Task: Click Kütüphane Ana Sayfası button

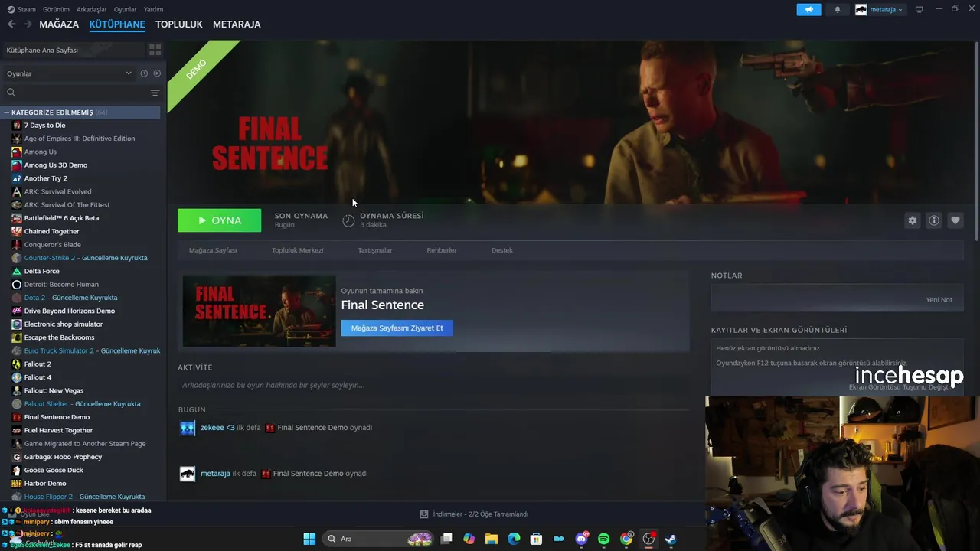Action: 73,50
